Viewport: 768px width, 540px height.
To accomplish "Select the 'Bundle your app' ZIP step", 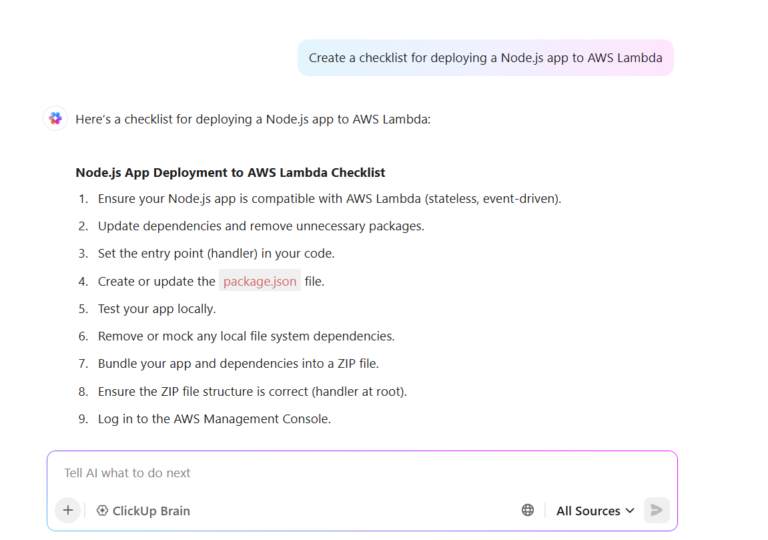I will pos(238,363).
